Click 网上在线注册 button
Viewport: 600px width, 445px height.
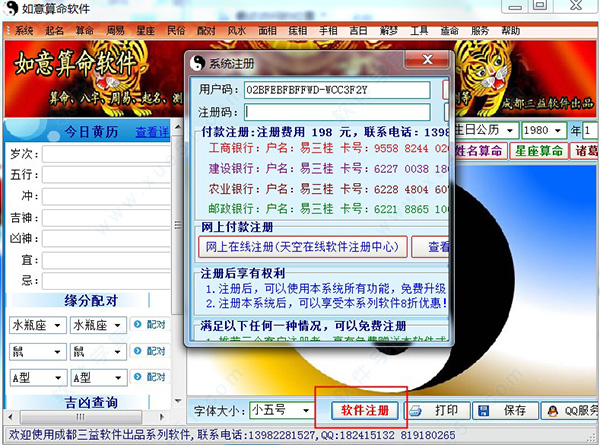pos(303,247)
